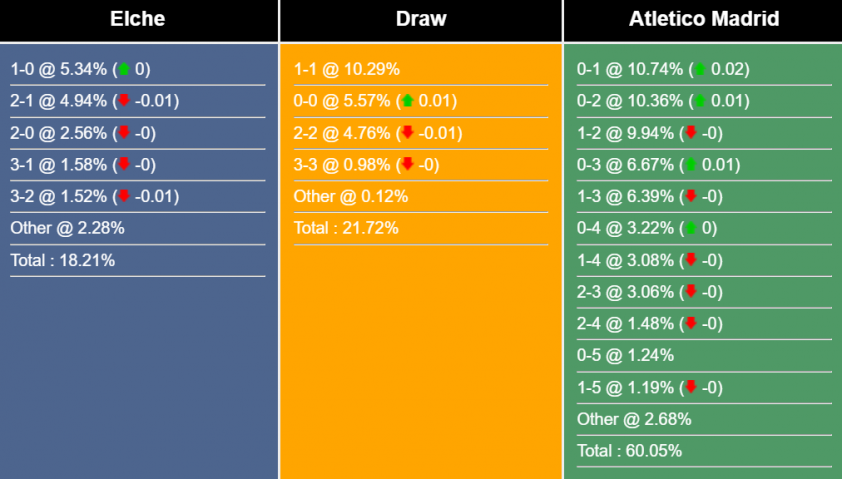Select the Atletico Madrid column header
842x479 pixels.
[704, 19]
